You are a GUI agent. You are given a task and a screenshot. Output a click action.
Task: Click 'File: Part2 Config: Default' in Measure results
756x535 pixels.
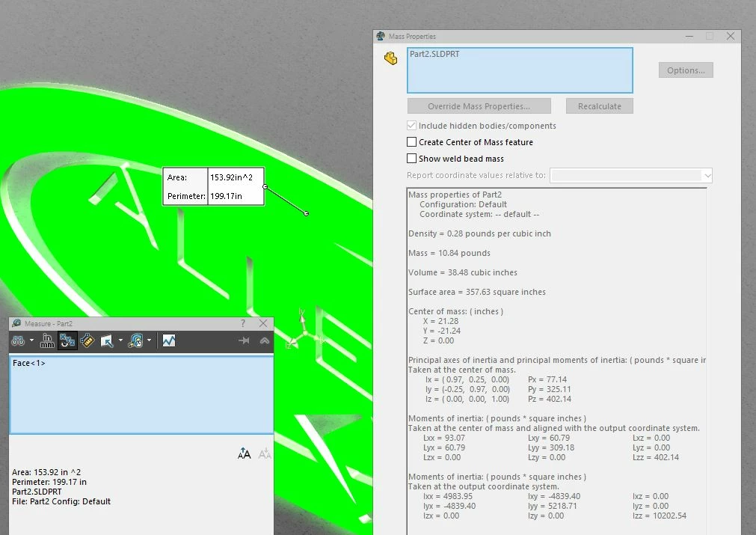point(61,502)
